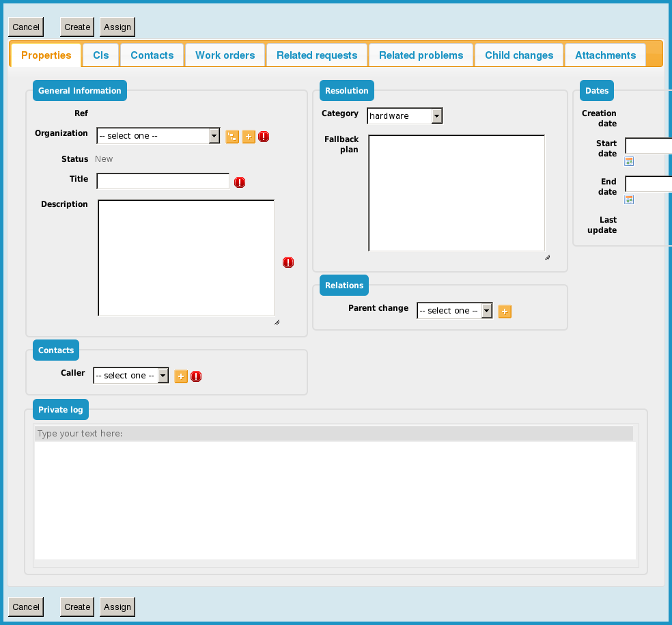
Task: Open the Work orders tab
Action: coord(225,55)
